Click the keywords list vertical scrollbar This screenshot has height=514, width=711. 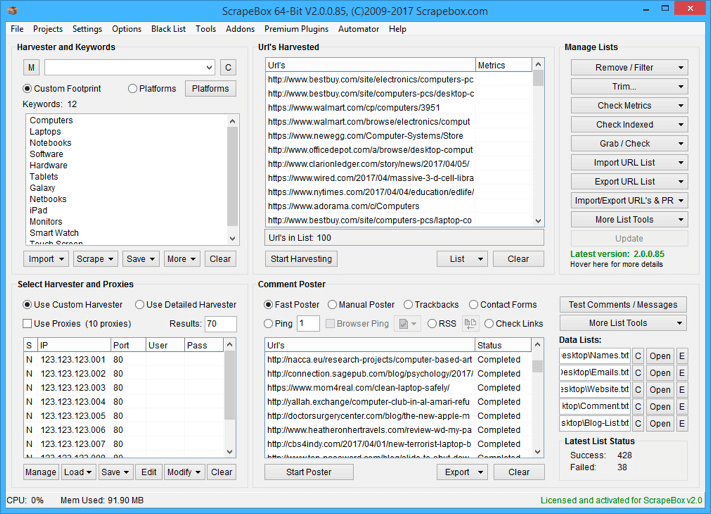pyautogui.click(x=232, y=179)
